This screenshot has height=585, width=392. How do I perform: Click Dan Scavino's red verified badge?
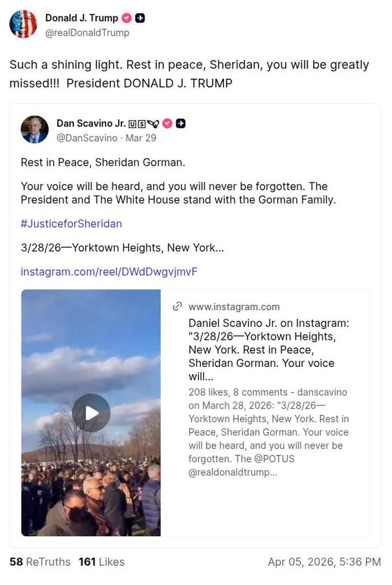(x=168, y=123)
